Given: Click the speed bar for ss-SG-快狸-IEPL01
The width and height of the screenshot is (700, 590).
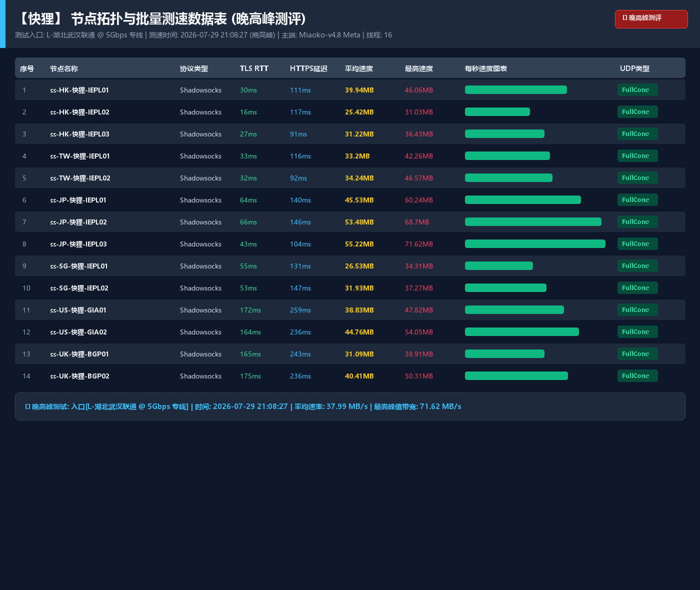Looking at the screenshot, I should point(499,266).
